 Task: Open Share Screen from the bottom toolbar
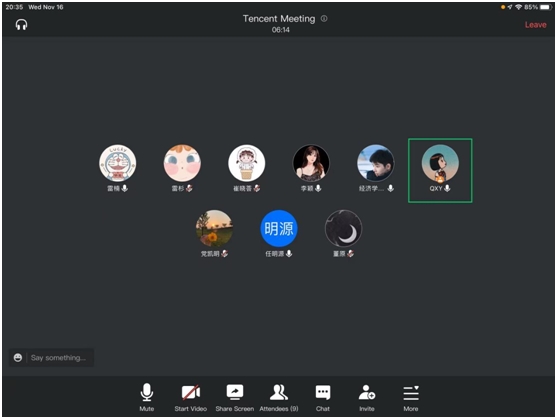[235, 392]
